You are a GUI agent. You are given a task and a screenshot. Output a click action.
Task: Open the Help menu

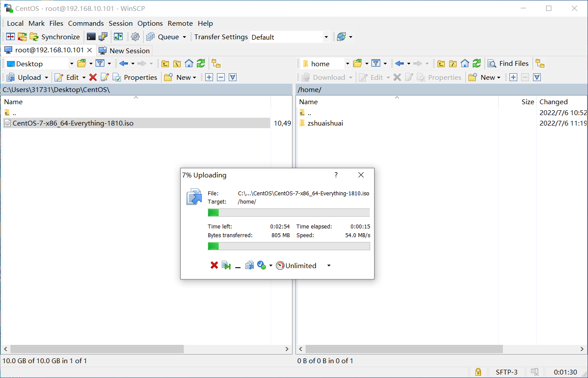[205, 23]
